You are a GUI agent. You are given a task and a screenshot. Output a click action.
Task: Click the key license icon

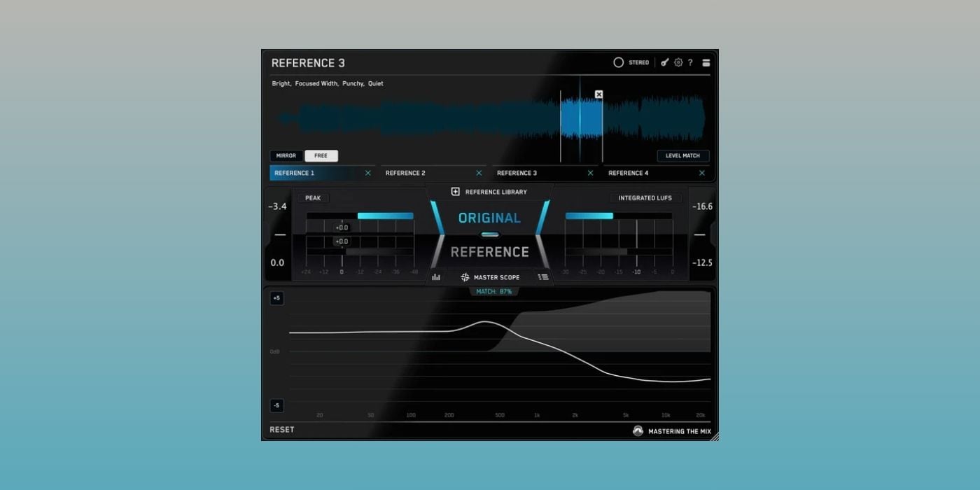(665, 62)
